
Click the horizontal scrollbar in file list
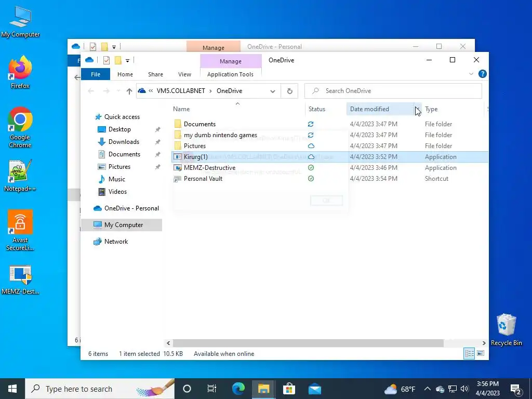coord(308,343)
